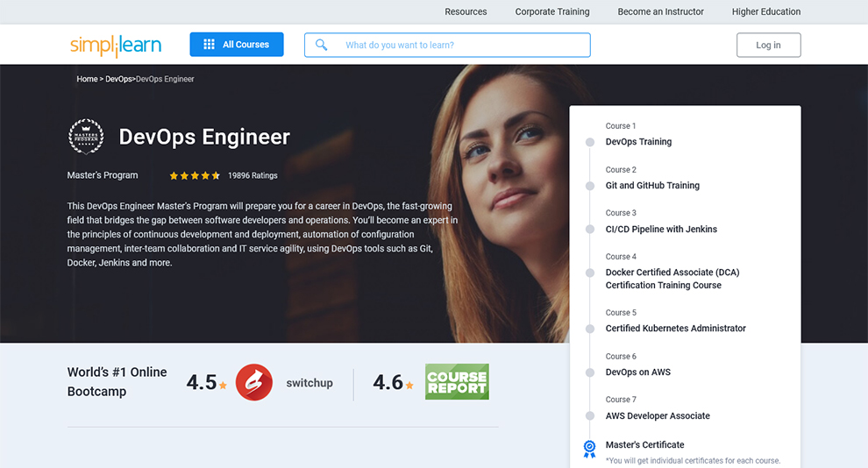The width and height of the screenshot is (868, 468).
Task: Click the switchup 4.5 rating
Action: (206, 382)
